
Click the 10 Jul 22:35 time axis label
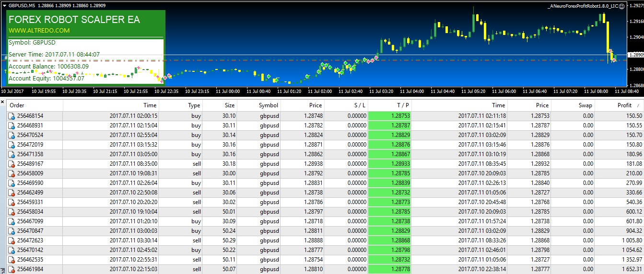click(166, 91)
